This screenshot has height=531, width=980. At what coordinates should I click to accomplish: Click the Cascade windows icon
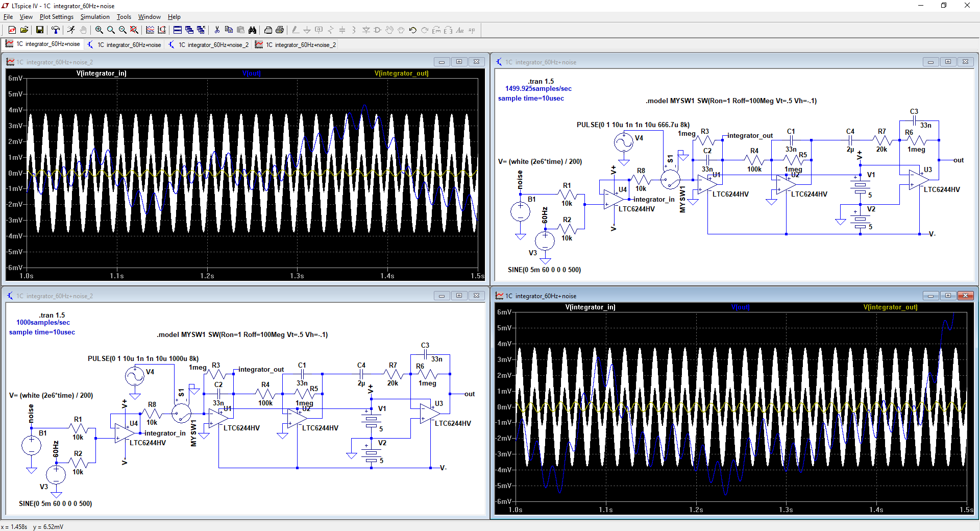pyautogui.click(x=189, y=30)
